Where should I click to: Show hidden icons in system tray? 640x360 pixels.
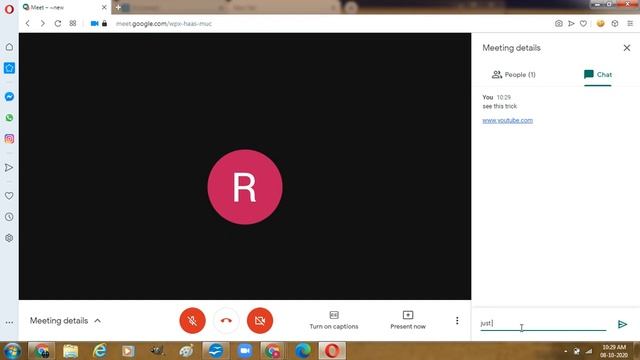click(x=565, y=351)
